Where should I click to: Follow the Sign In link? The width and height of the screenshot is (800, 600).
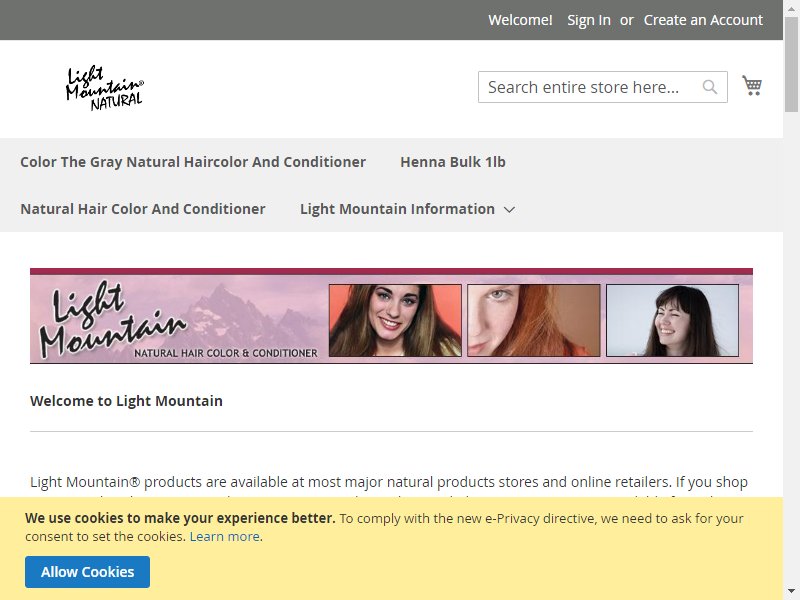[x=589, y=20]
